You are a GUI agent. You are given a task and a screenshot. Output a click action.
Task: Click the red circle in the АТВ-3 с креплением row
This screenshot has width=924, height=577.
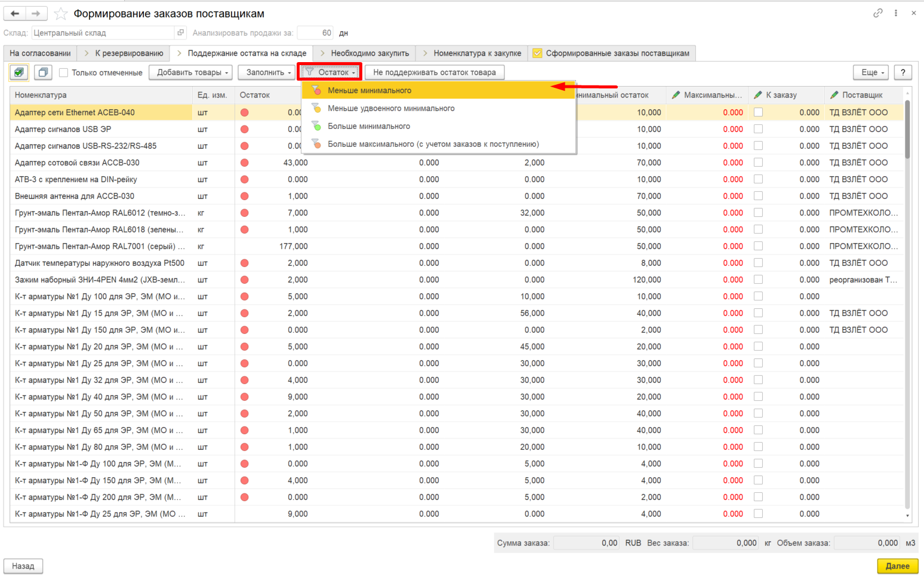pyautogui.click(x=244, y=179)
